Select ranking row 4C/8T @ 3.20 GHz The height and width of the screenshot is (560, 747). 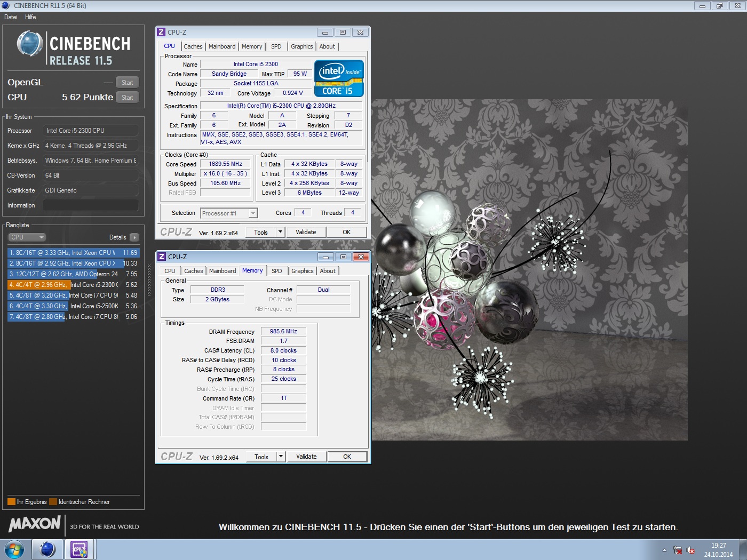[74, 295]
